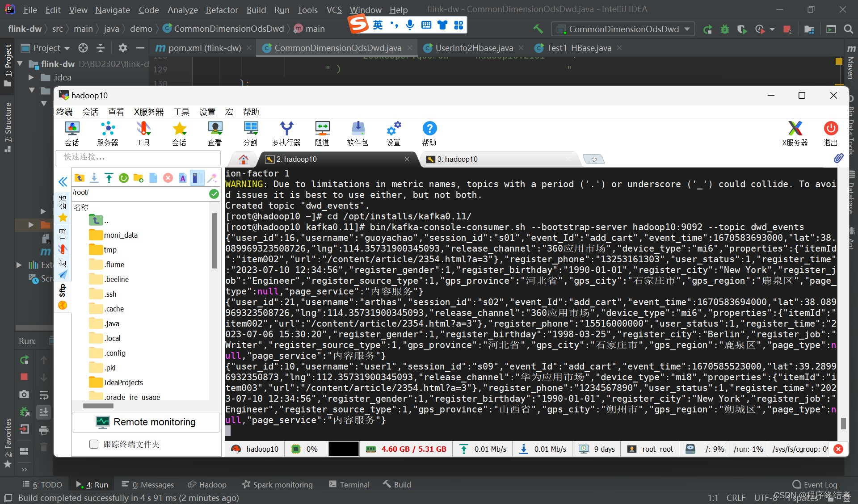The image size is (858, 504).
Task: Open the 宏 macro menu
Action: click(229, 112)
